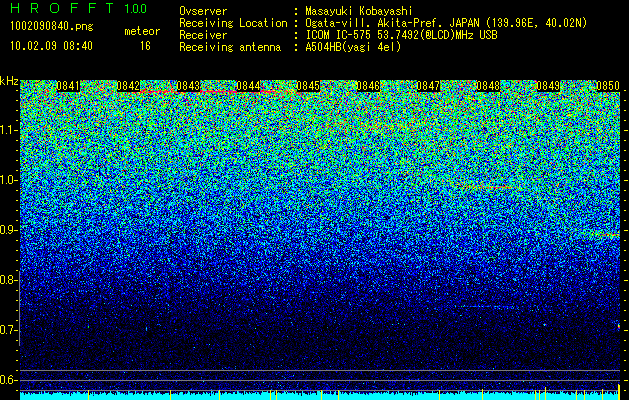629x400 pixels.
Task: Select the A504HB(yagi 4el) antenna text
Action: point(353,47)
